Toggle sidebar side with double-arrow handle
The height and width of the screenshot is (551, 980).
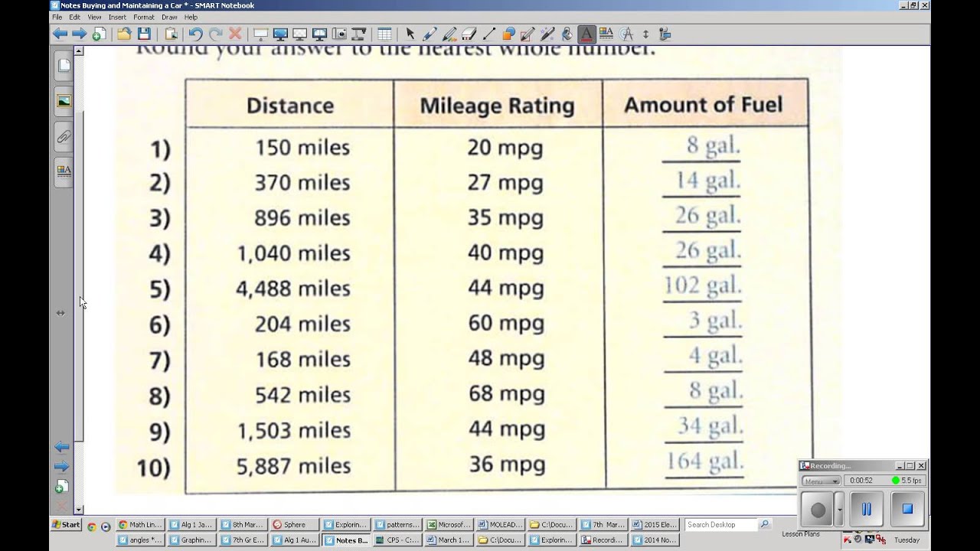60,313
